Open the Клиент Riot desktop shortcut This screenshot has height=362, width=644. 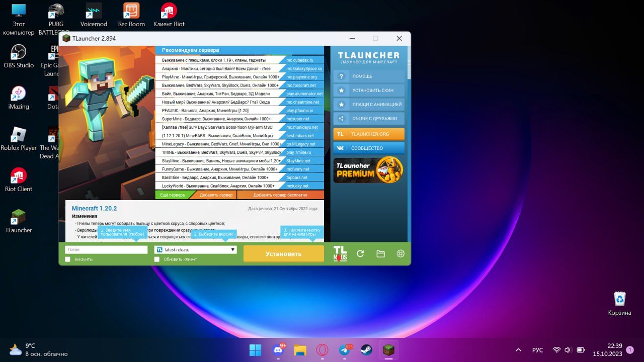[x=169, y=15]
